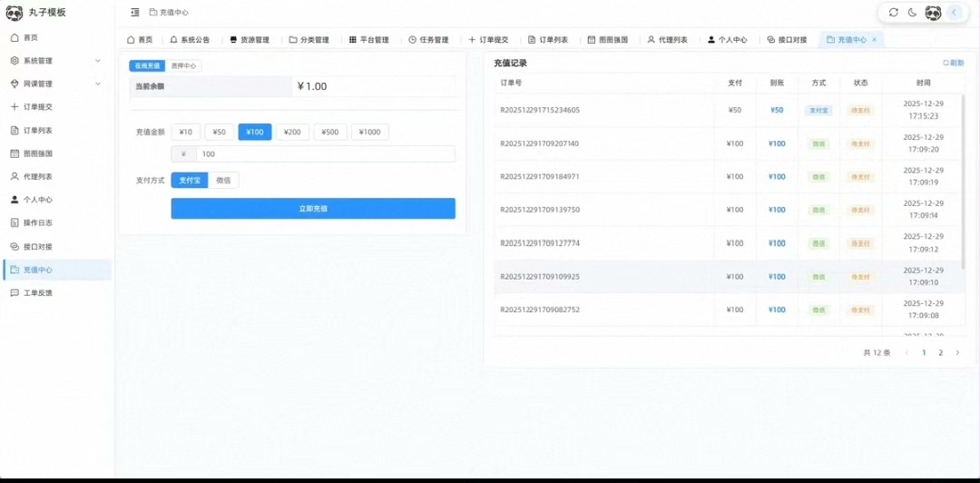Click the custom recharge amount input field
The image size is (980, 483).
click(x=325, y=154)
